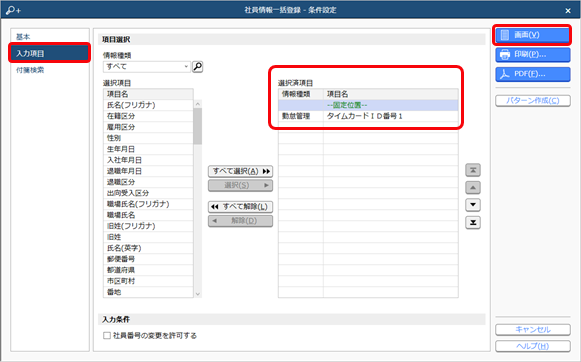The height and width of the screenshot is (362, 581).
Task: Click 情報種類 column header in 選択済項目
Action: tap(301, 94)
